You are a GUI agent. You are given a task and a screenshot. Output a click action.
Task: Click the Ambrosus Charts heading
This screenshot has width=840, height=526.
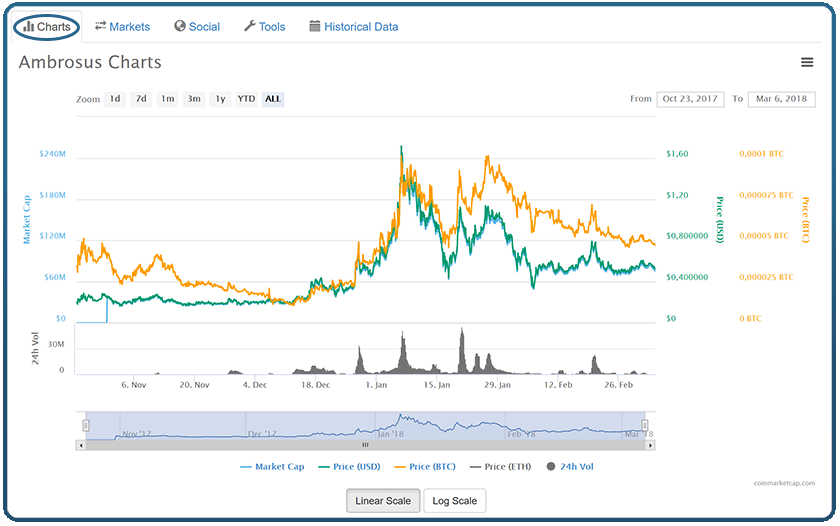90,62
